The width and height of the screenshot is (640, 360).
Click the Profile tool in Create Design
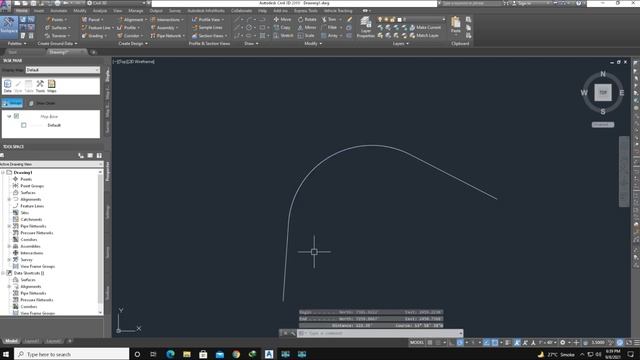point(128,27)
